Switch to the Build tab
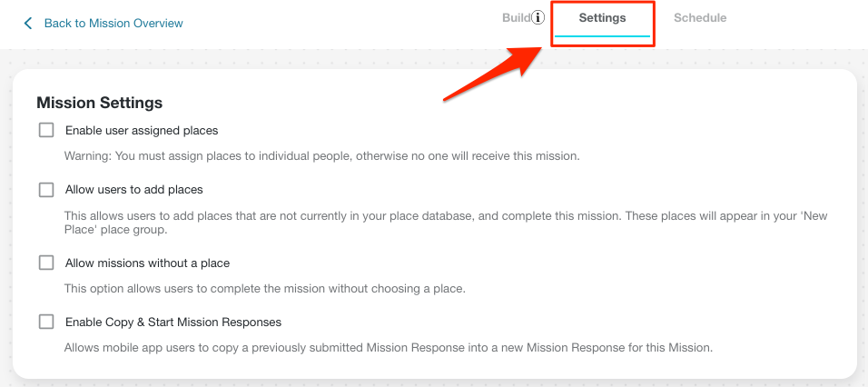This screenshot has height=387, width=868. tap(516, 18)
